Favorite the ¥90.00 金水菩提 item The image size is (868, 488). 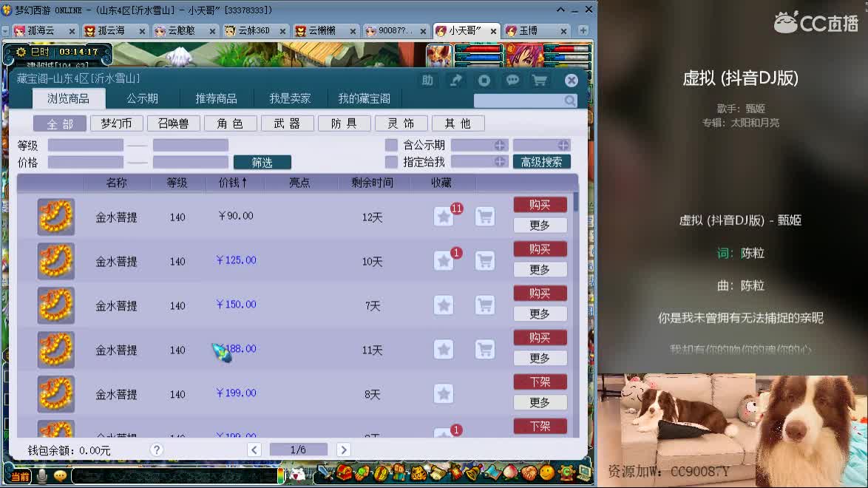444,217
